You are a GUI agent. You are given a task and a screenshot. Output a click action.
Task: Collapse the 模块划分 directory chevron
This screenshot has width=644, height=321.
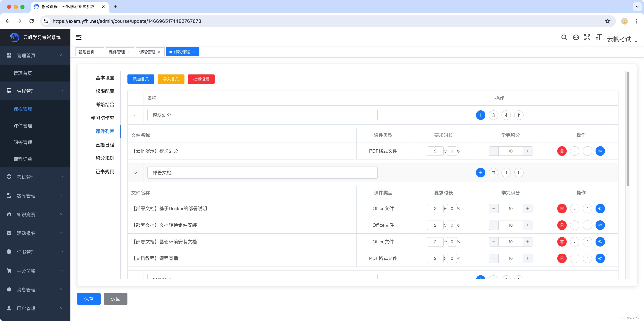[x=135, y=116]
